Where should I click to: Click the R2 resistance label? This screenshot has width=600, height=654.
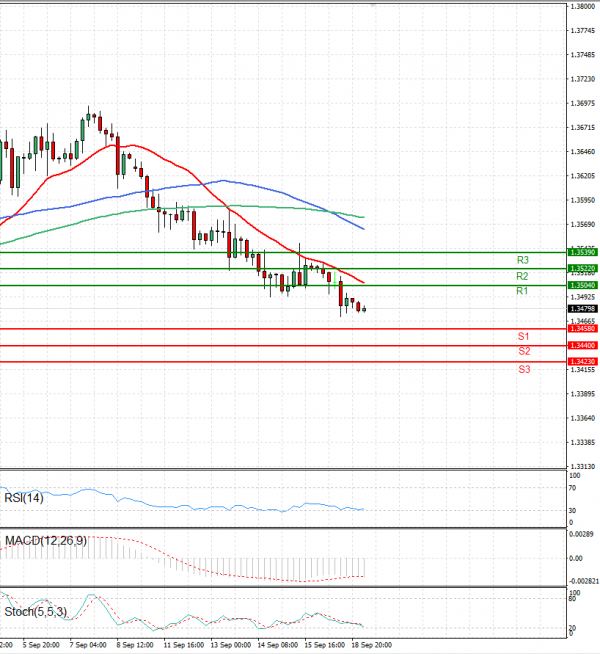click(x=522, y=275)
